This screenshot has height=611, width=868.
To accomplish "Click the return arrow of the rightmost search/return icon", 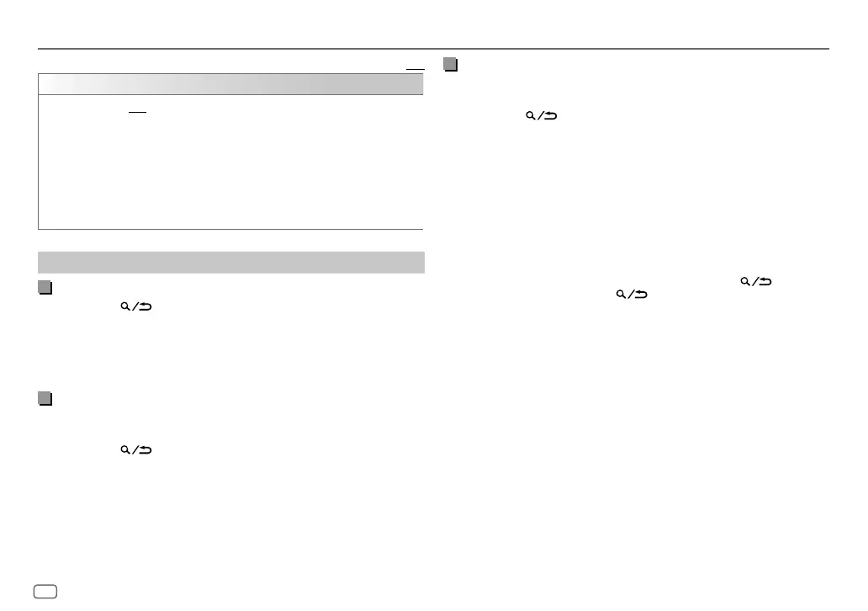I will tap(765, 281).
